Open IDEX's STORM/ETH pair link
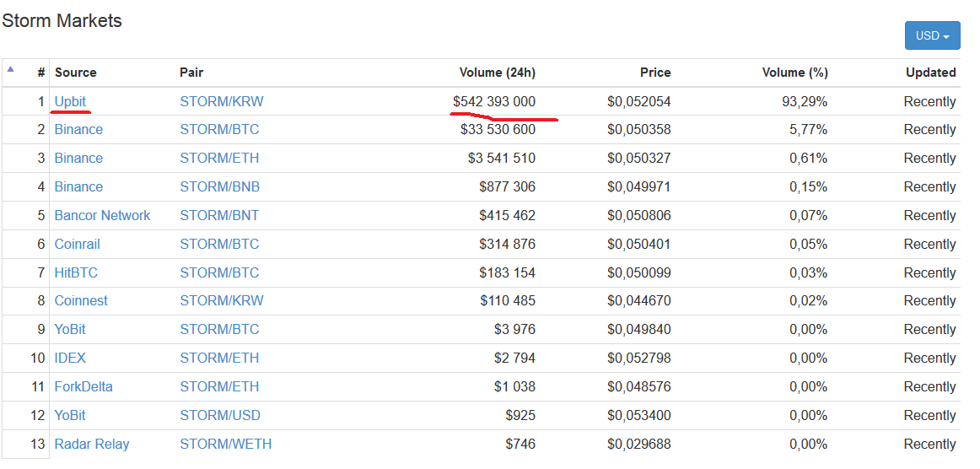This screenshot has height=469, width=980. (219, 358)
